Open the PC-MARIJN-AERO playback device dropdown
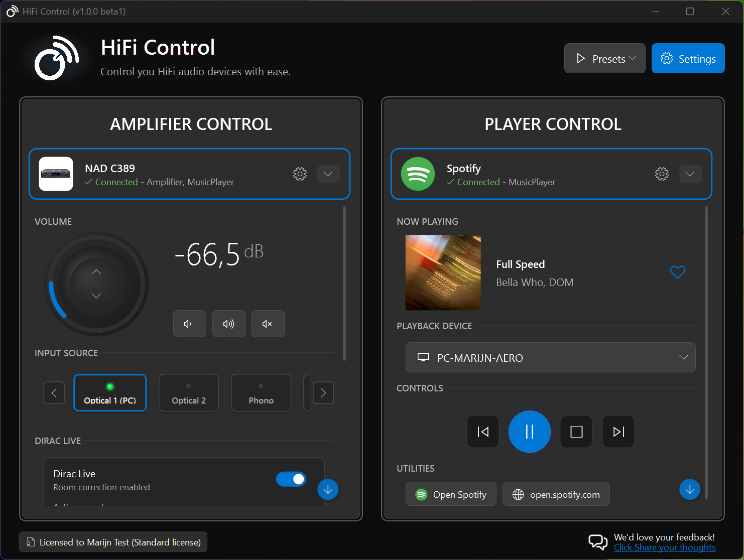744x560 pixels. (550, 357)
